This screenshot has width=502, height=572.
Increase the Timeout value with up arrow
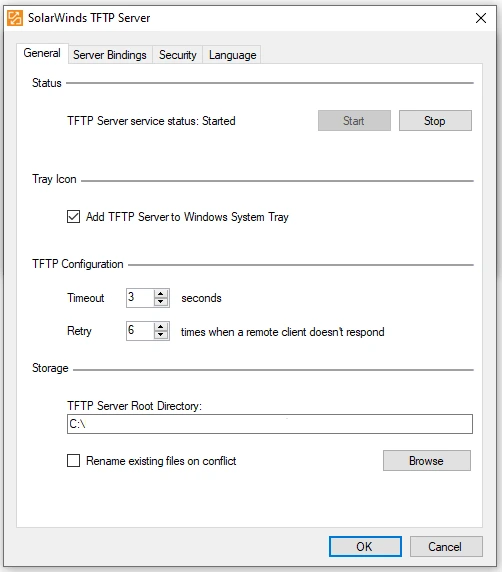[x=161, y=294]
